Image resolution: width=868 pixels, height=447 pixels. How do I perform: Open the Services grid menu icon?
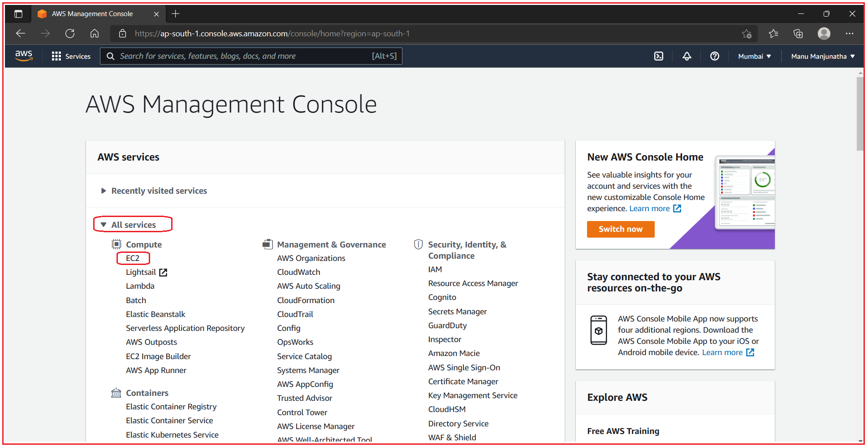point(56,56)
